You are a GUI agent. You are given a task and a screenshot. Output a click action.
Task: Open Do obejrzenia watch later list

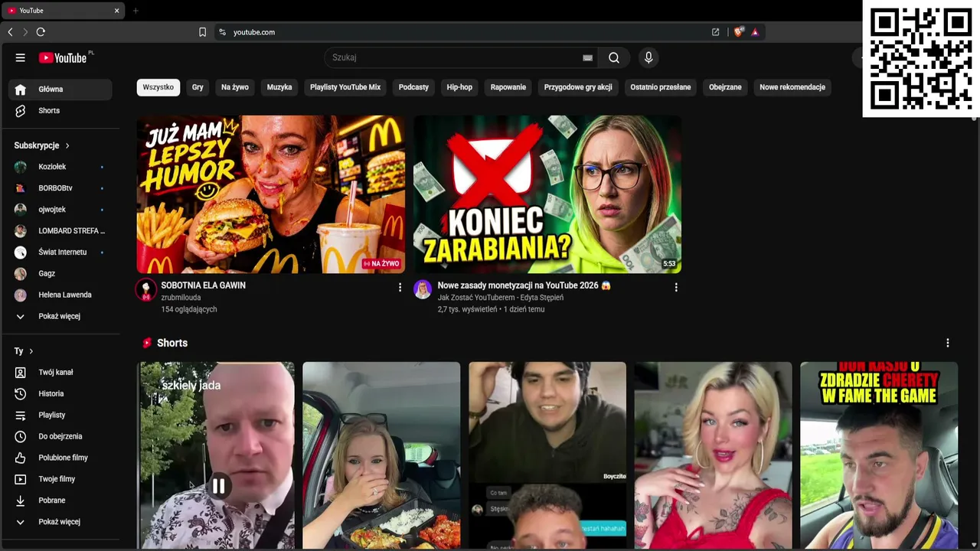tap(60, 437)
